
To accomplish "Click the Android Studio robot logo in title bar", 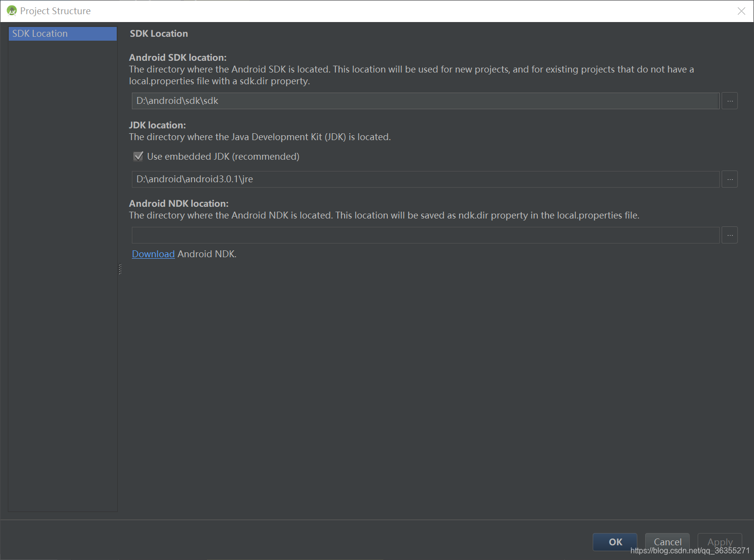I will [11, 10].
